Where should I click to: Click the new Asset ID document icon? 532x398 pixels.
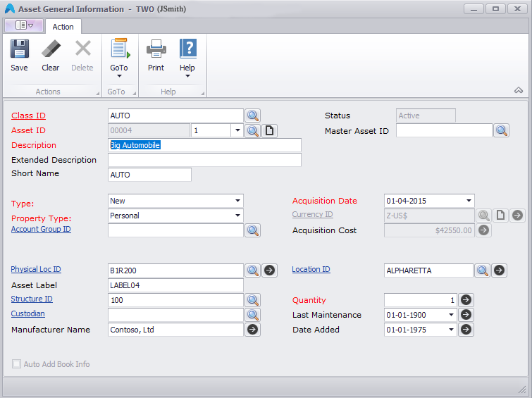[269, 130]
